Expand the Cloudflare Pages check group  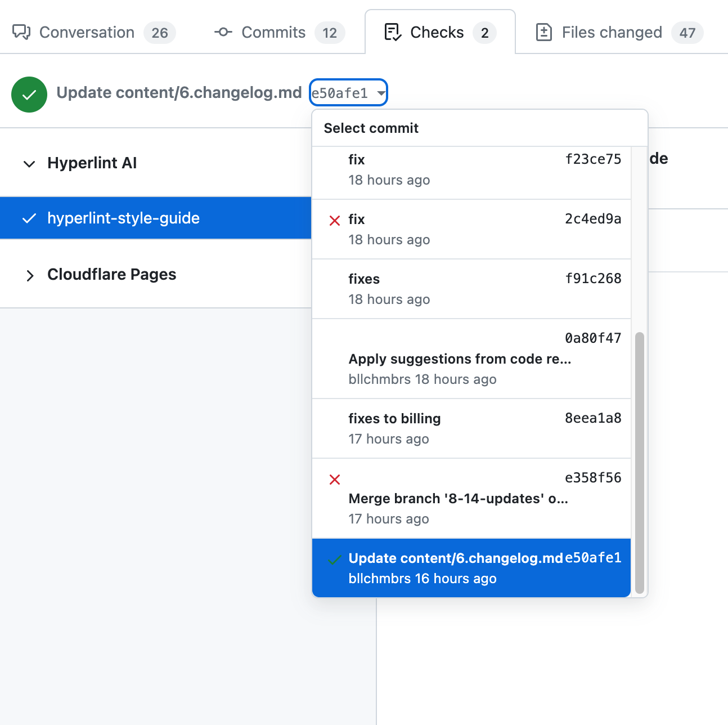(x=30, y=275)
